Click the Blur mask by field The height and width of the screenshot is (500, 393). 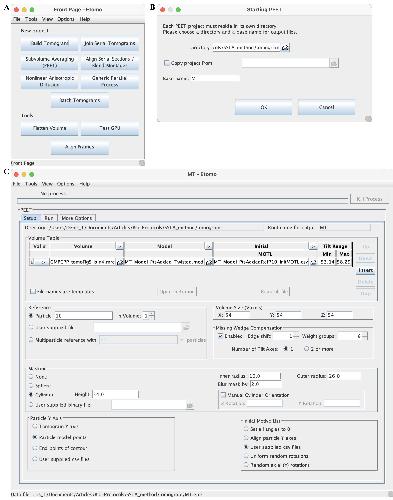(x=265, y=384)
